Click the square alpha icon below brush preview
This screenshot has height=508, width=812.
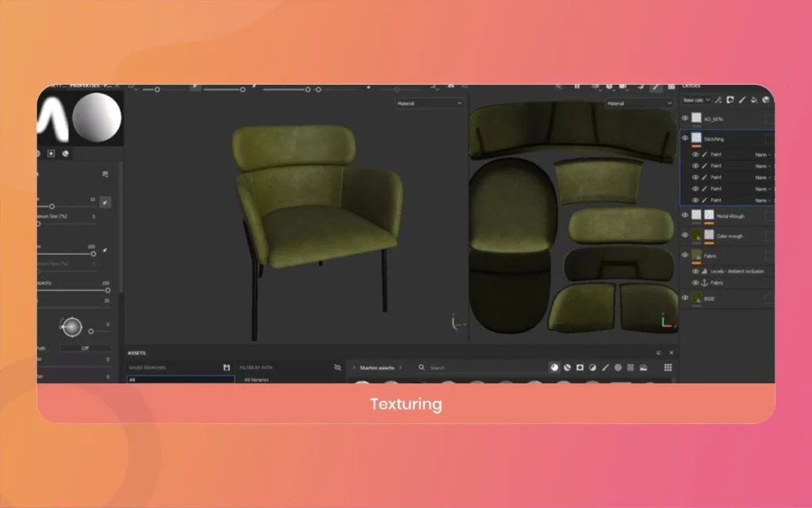52,153
